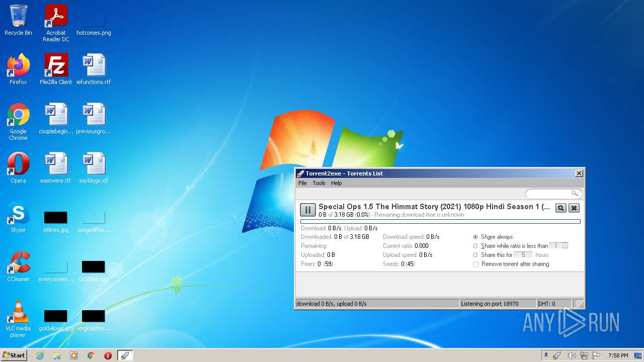This screenshot has height=362, width=644.
Task: Select untildlet.jpg desktop file
Action: (94, 270)
